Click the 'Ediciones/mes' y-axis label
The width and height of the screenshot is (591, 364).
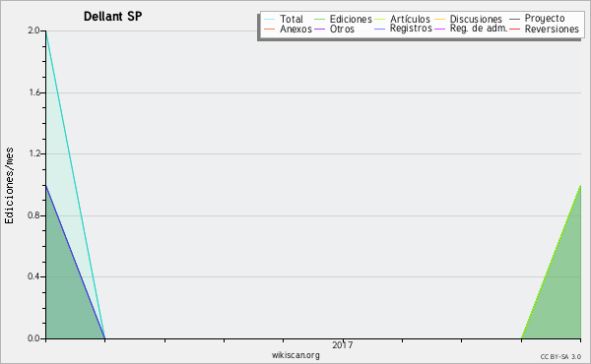click(9, 186)
